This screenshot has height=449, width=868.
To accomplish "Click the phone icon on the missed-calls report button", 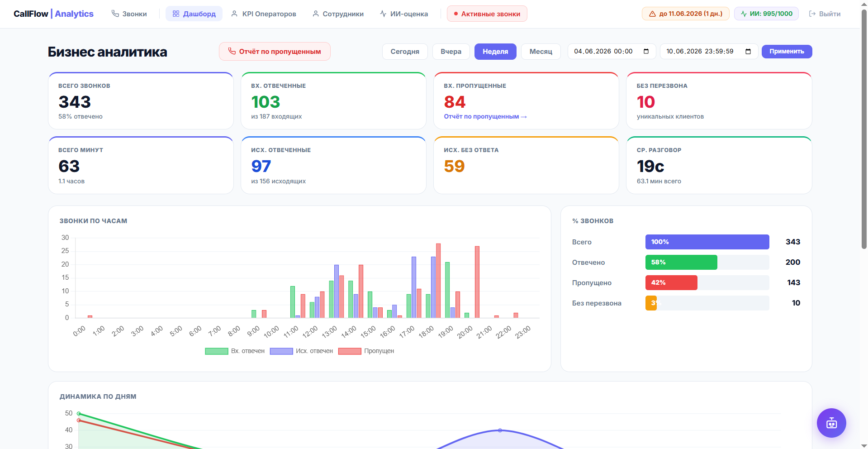I will [x=232, y=51].
